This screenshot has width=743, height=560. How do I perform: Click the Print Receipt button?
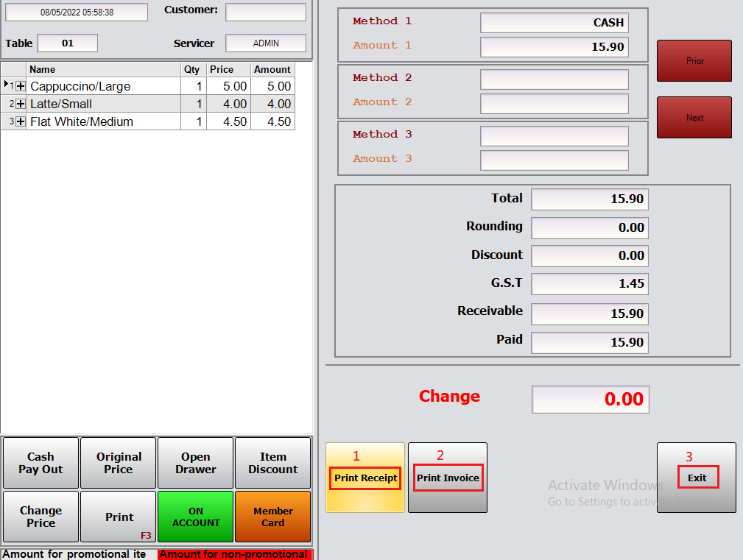click(x=365, y=477)
